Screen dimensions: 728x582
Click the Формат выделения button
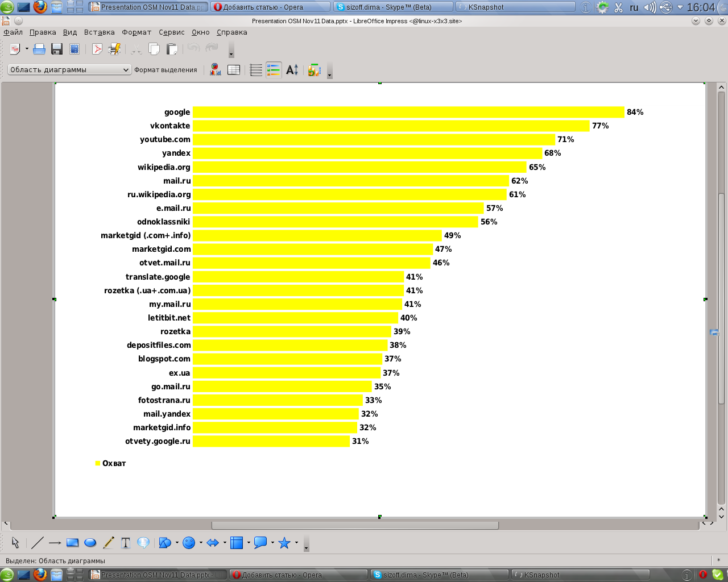(166, 70)
